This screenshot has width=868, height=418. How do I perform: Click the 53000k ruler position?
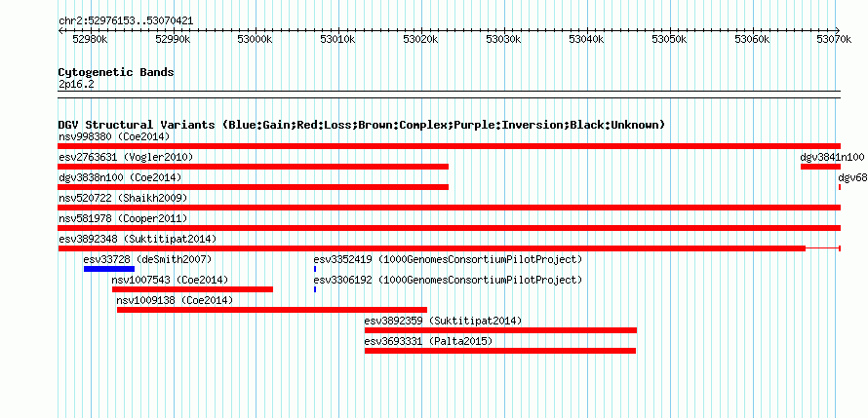tap(256, 39)
